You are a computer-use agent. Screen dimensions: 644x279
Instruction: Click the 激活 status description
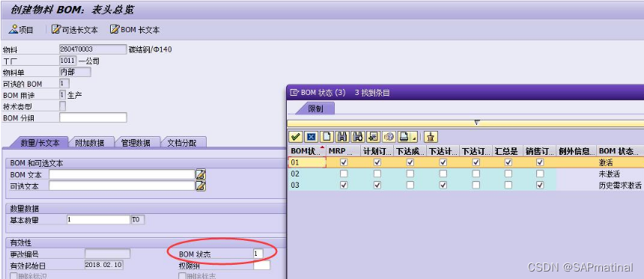click(x=607, y=162)
